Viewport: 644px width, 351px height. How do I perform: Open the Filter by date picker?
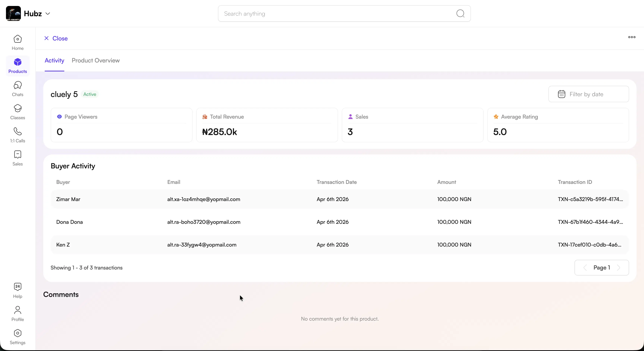point(588,94)
